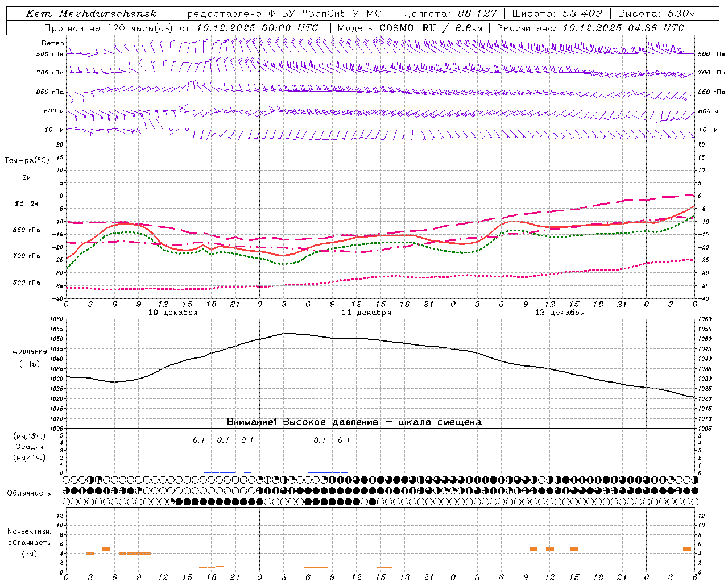Image resolution: width=728 pixels, height=582 pixels.
Task: Click the latitude value Широта: 53.403
Action: tap(557, 14)
